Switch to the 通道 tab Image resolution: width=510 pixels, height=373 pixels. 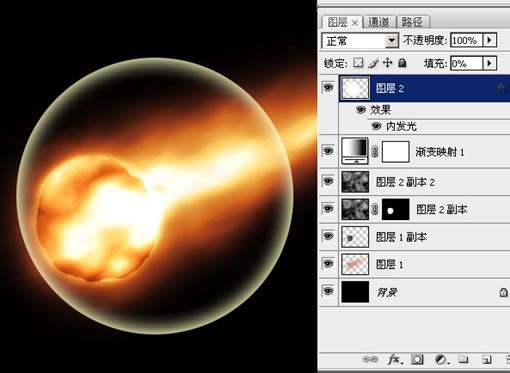pyautogui.click(x=379, y=22)
